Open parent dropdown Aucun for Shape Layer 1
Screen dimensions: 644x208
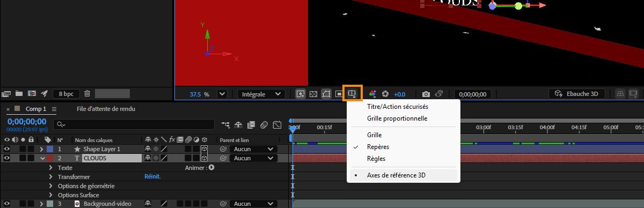pyautogui.click(x=253, y=149)
